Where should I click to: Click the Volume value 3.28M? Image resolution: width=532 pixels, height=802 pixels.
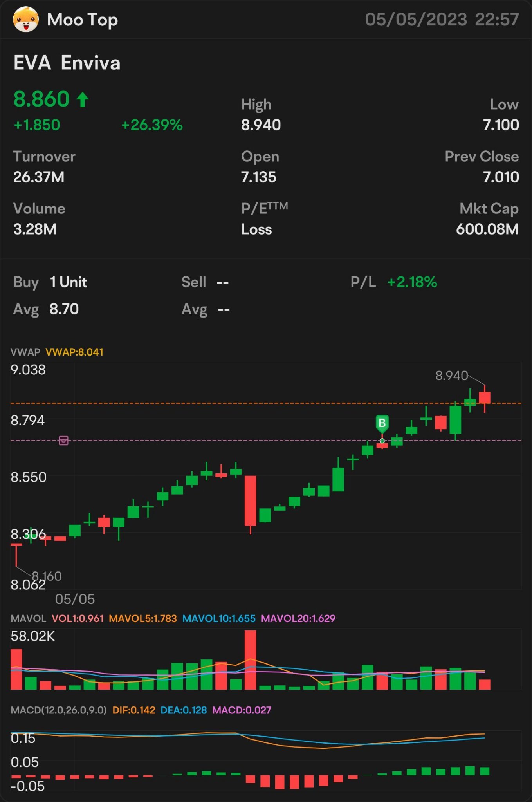click(35, 229)
